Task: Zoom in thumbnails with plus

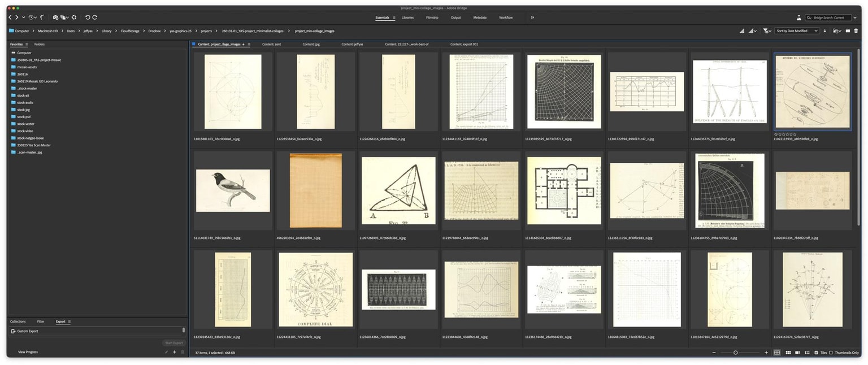Action: pyautogui.click(x=766, y=353)
